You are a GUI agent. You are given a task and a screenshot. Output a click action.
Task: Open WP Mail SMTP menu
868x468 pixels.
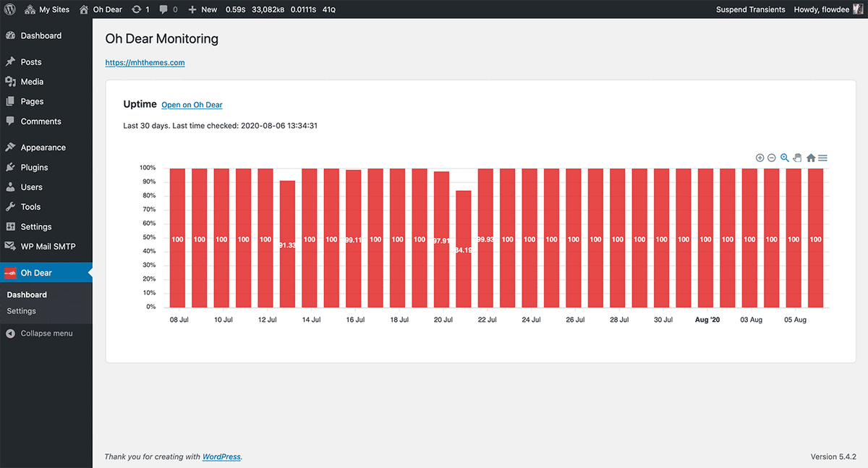[x=46, y=247]
